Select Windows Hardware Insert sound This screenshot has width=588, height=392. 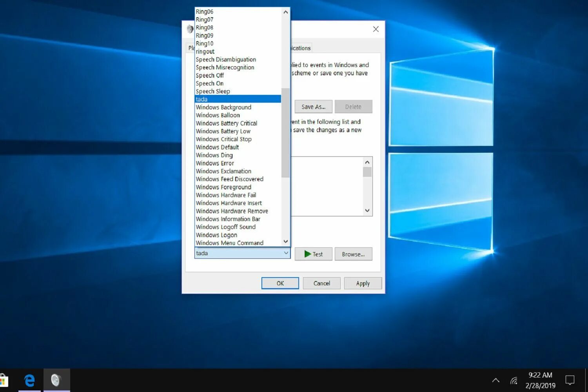[x=238, y=203]
